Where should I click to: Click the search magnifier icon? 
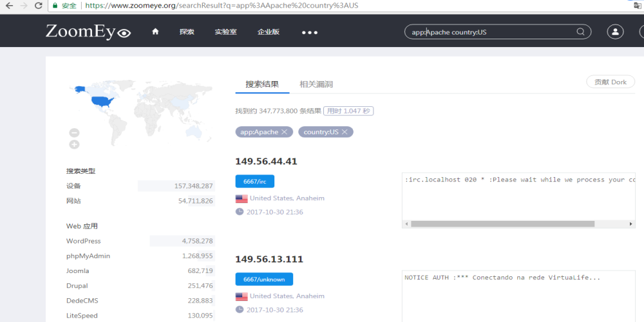(x=580, y=32)
